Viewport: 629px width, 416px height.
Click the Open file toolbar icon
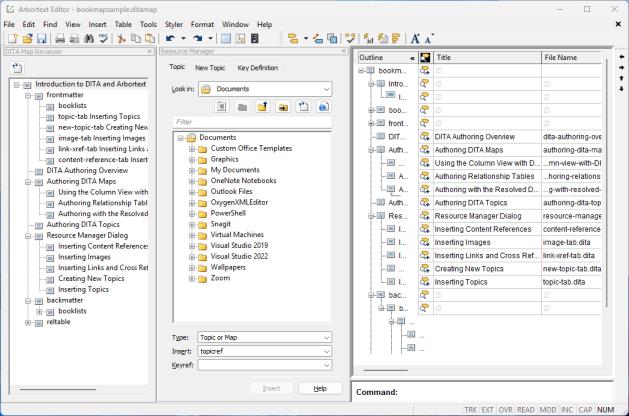(27, 39)
